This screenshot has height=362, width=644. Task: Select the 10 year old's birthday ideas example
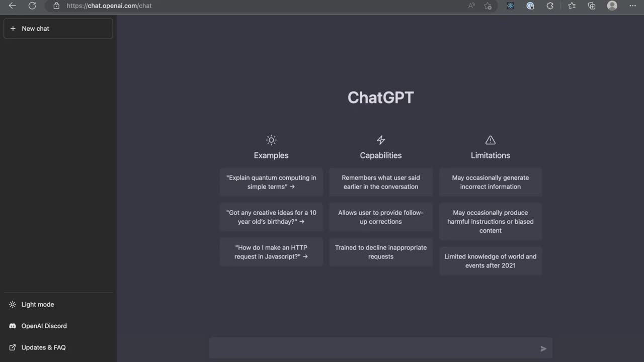pyautogui.click(x=271, y=217)
